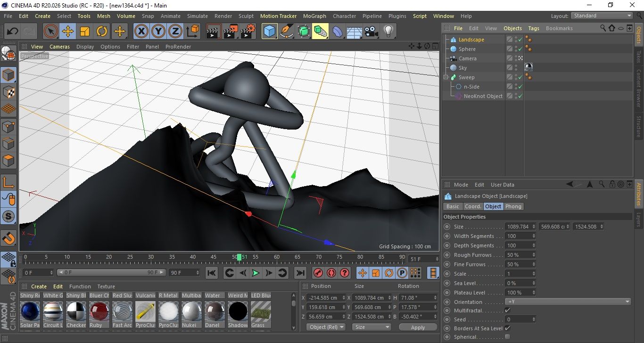
Task: Open the Content Browser side tab
Action: (x=639, y=89)
